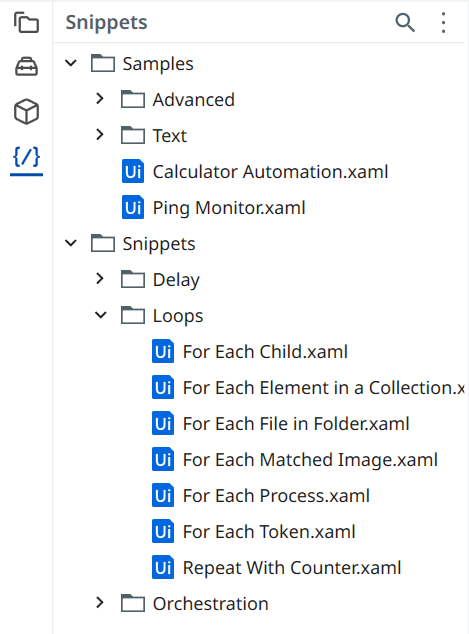Collapse the Loops folder chevron
The height and width of the screenshot is (634, 469).
click(101, 315)
